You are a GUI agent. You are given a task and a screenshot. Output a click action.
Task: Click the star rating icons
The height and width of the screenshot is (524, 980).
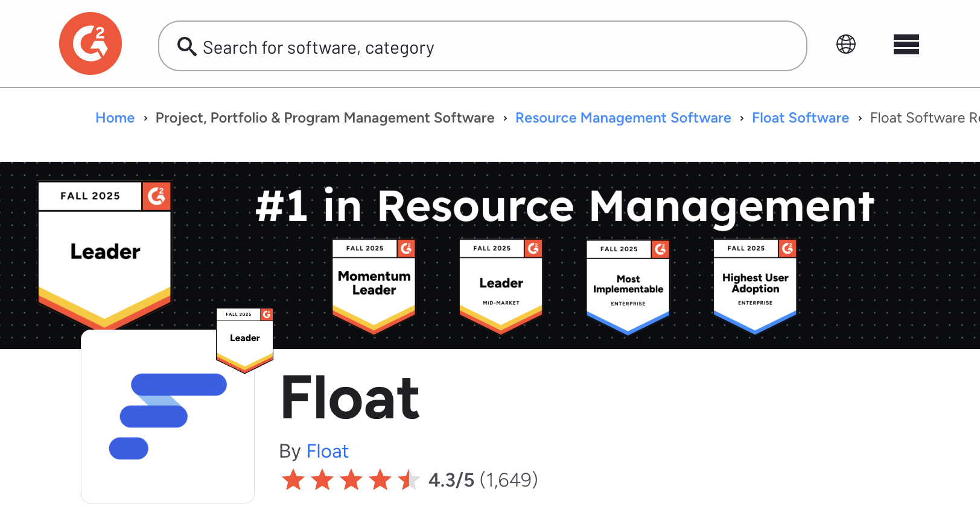coord(351,480)
